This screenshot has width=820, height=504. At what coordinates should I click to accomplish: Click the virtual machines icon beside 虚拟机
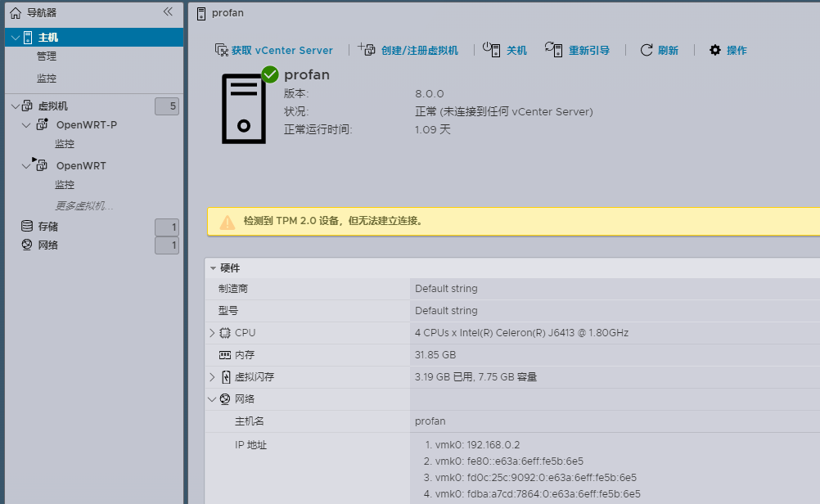pyautogui.click(x=27, y=106)
